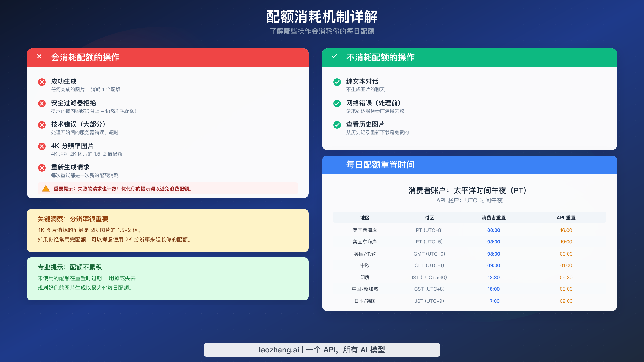The width and height of the screenshot is (644, 362).
Task: Click the warning triangle in the 重要提示 banner
Action: pos(46,189)
